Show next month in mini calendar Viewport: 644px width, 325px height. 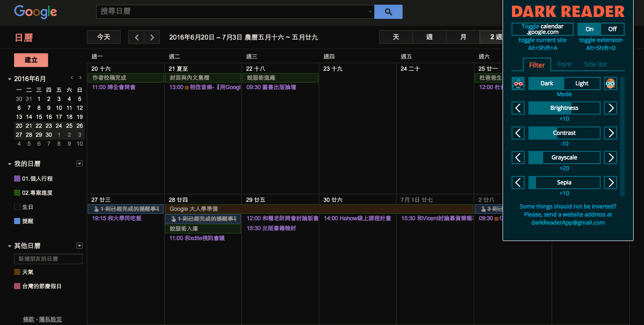click(80, 77)
